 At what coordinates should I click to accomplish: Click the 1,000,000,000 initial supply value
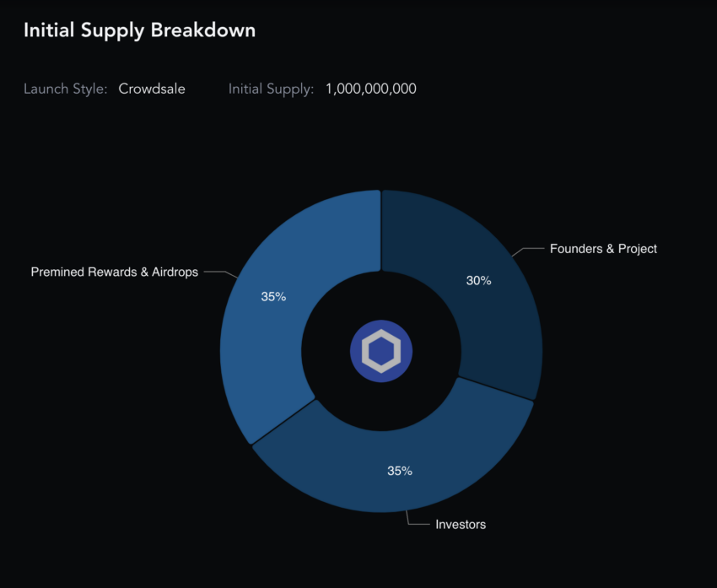tap(371, 89)
